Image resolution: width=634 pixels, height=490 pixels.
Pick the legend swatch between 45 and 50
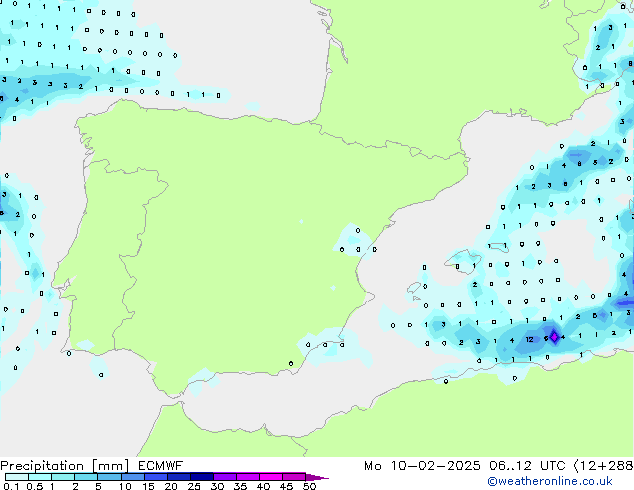coord(295,477)
